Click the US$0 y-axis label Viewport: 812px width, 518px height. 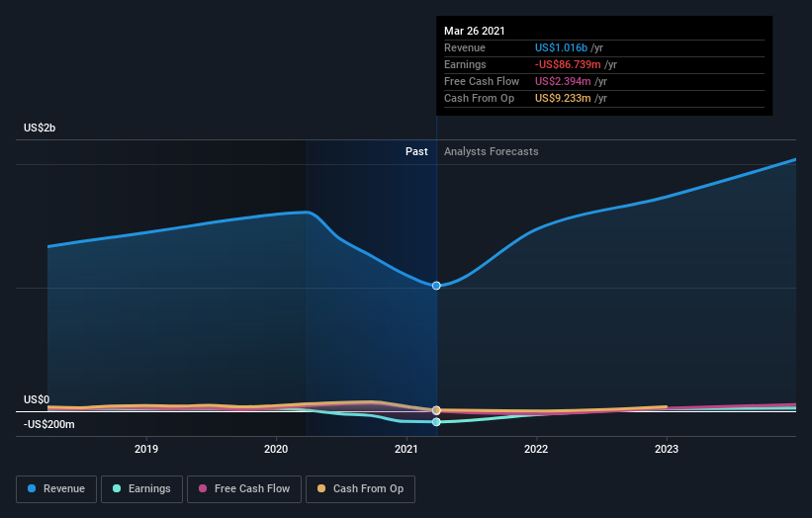[x=37, y=399]
